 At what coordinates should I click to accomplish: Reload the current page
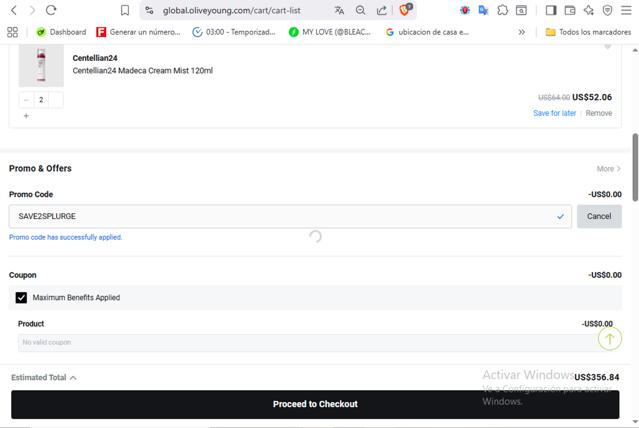coord(51,10)
